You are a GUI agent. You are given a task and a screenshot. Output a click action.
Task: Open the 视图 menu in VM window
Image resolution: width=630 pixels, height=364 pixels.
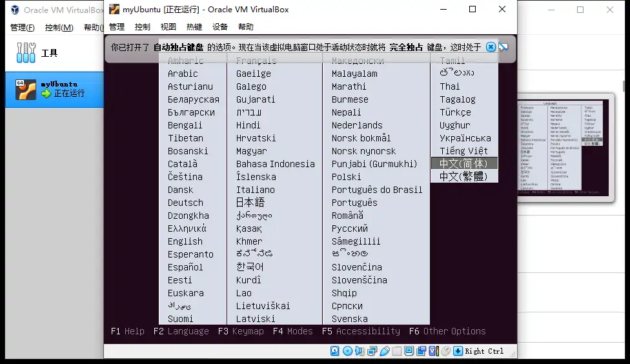(x=168, y=27)
